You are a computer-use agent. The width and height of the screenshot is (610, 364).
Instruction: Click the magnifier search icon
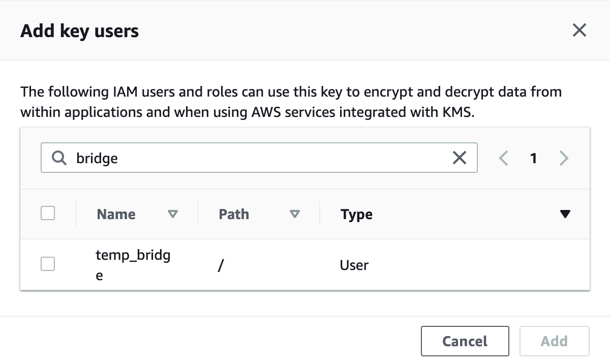point(59,159)
